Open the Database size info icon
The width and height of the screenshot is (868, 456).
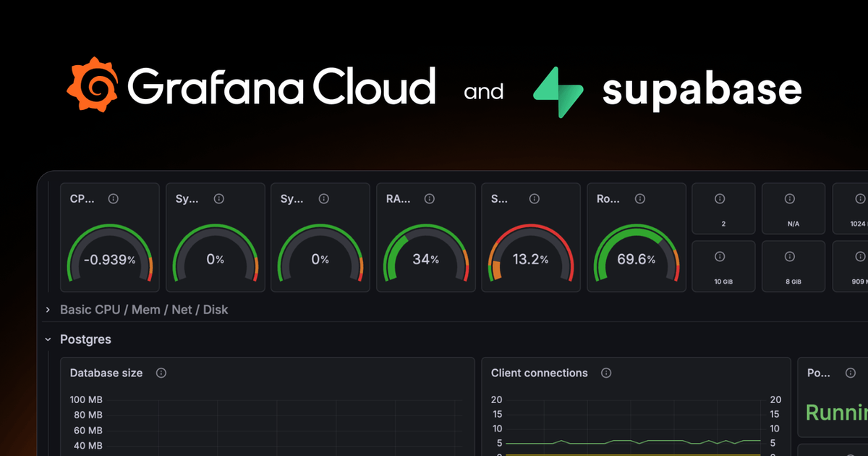coord(161,373)
